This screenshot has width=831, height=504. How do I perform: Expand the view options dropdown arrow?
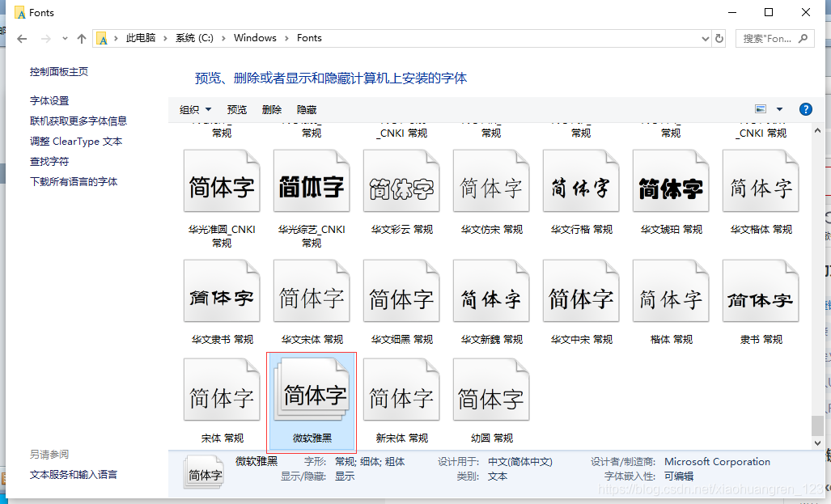pos(779,109)
